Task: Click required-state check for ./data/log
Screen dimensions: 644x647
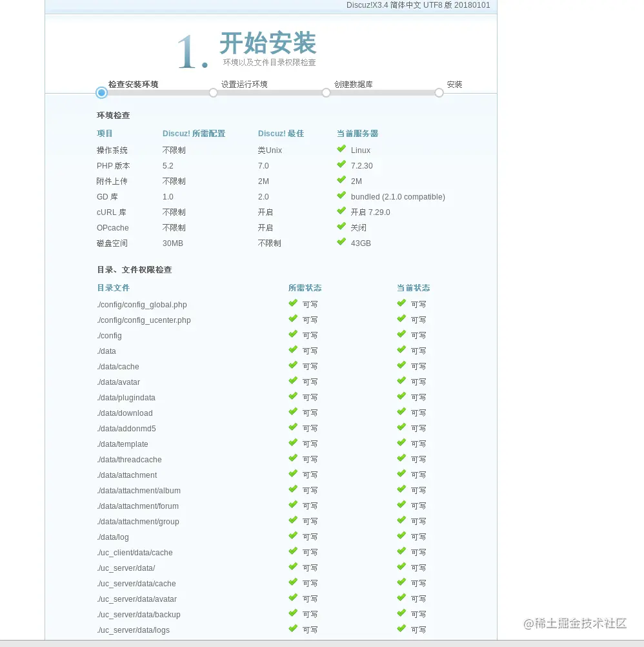Action: pyautogui.click(x=293, y=535)
